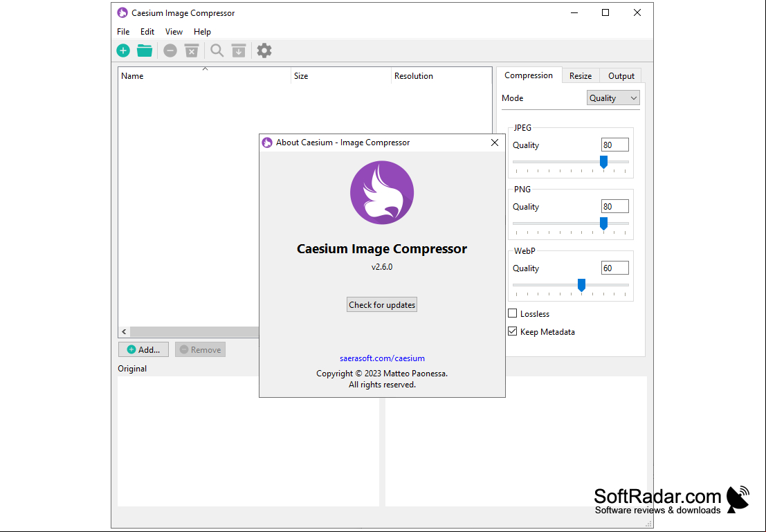Click the Original preview label
Image resolution: width=766 pixels, height=532 pixels.
pos(132,368)
